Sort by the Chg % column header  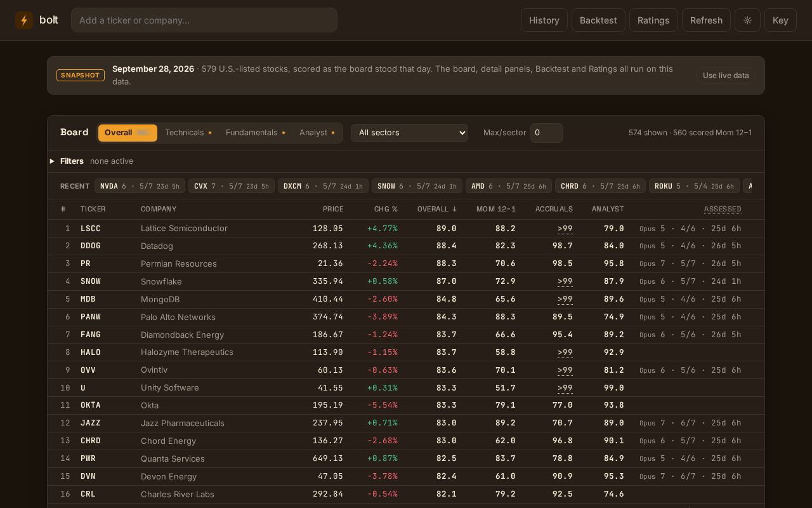(386, 209)
